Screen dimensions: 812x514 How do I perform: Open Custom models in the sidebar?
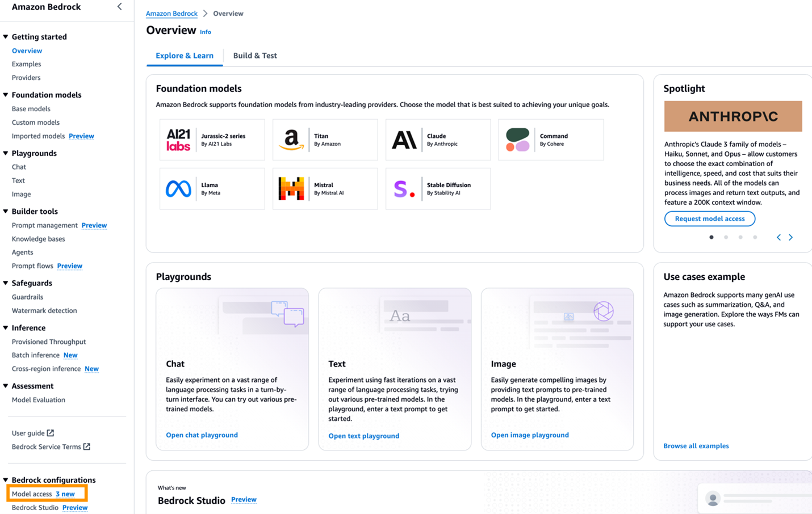pos(36,123)
